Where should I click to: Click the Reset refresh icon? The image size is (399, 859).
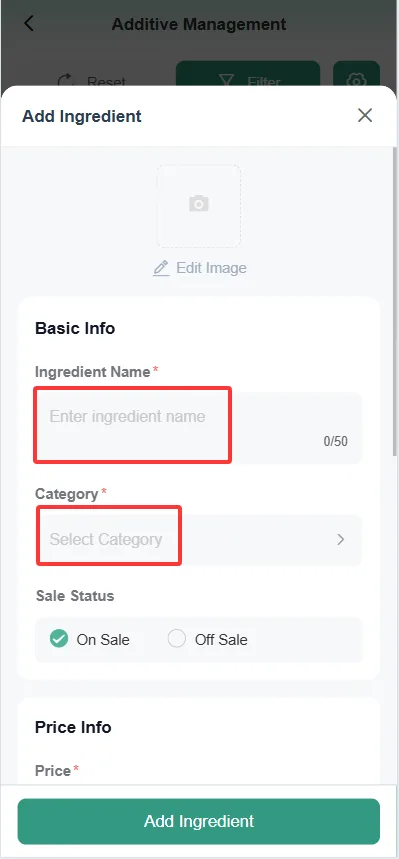coord(66,81)
